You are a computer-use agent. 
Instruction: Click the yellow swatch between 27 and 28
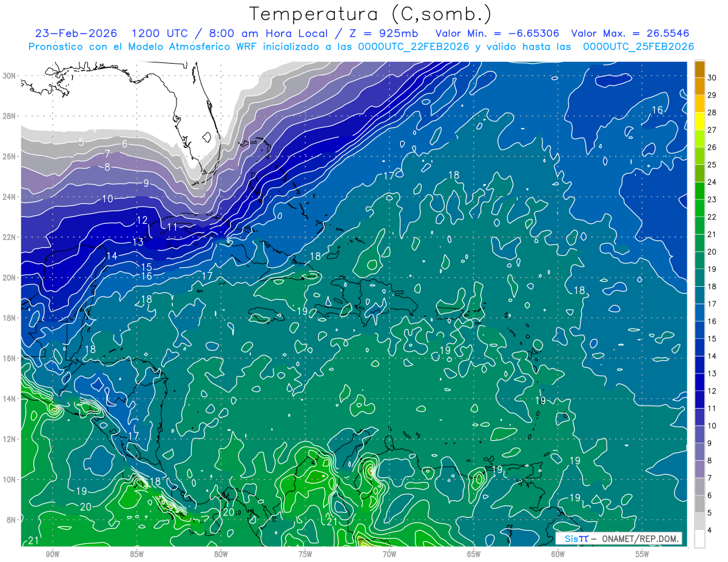tap(699, 121)
